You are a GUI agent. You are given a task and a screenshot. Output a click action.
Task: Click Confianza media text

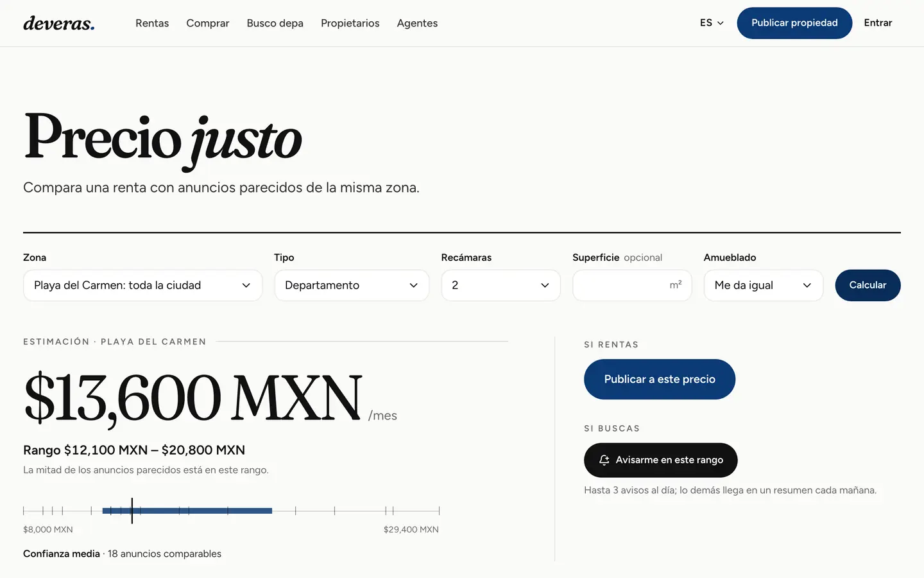tap(62, 554)
